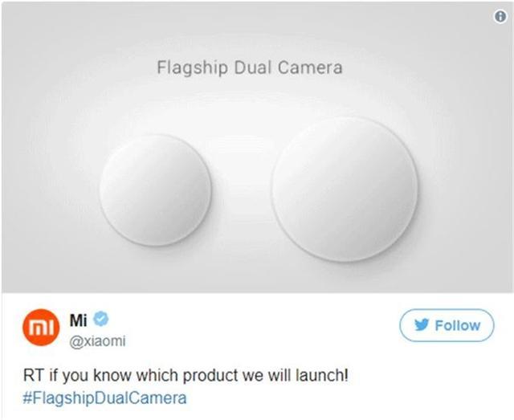Click the word "launch!" in the tweet text
The image size is (514, 420).
(321, 375)
